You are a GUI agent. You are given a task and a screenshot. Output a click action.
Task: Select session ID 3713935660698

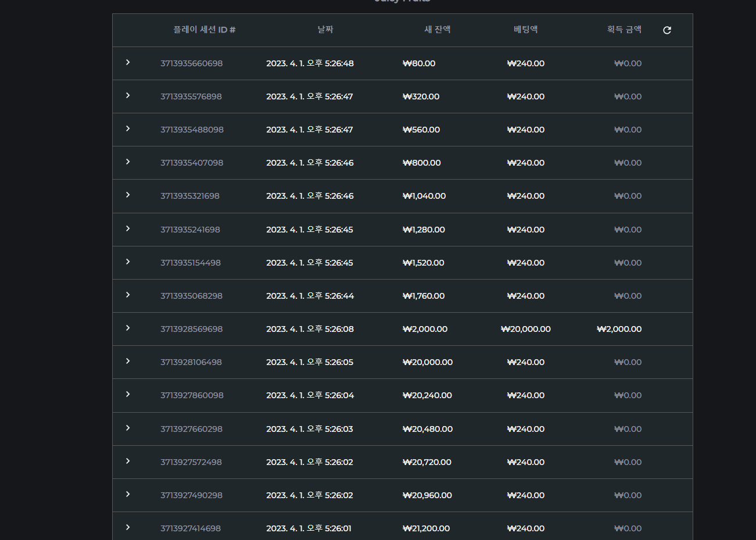[x=192, y=63]
